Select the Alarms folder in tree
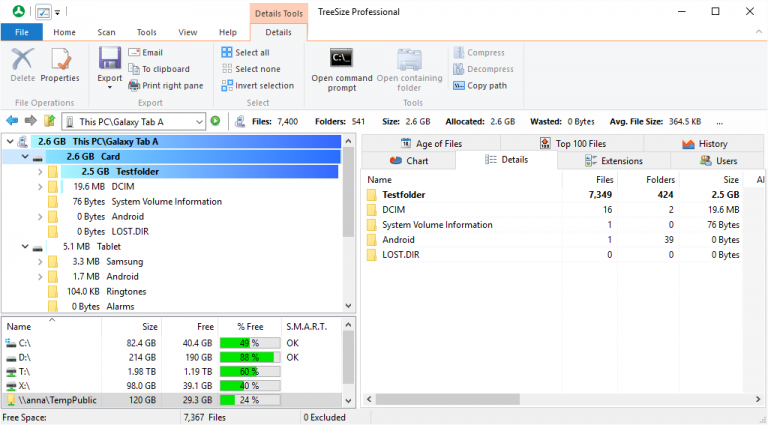Viewport: 768px width, 425px height. 120,307
